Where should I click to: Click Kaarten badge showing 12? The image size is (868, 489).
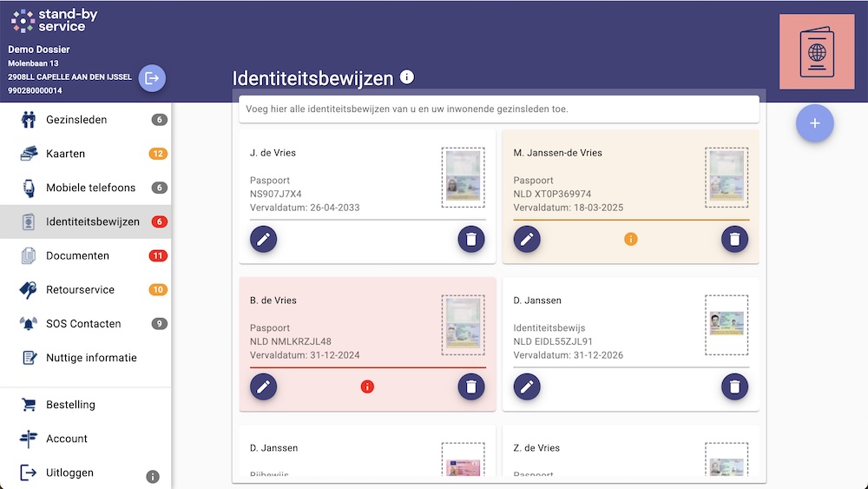[x=158, y=154]
